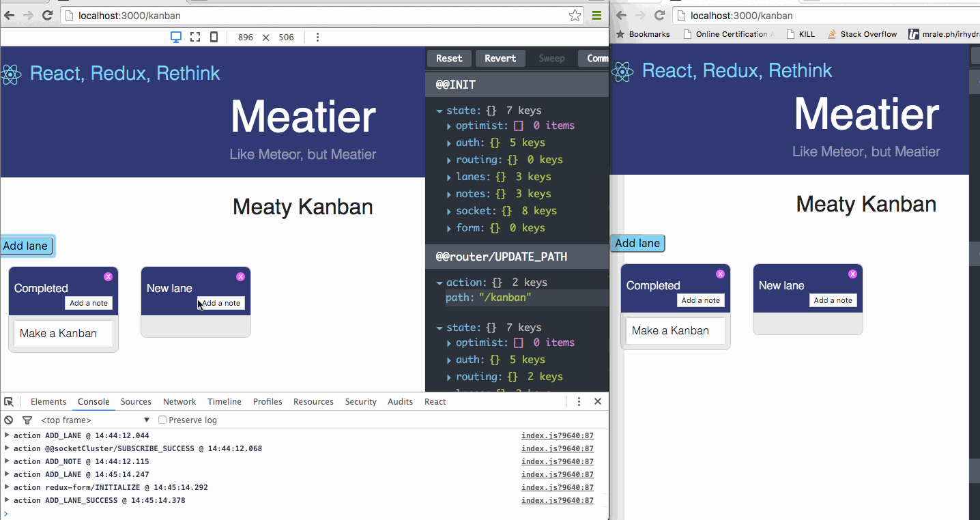Open the Network tab
Viewport: 980px width, 520px height.
pos(179,401)
